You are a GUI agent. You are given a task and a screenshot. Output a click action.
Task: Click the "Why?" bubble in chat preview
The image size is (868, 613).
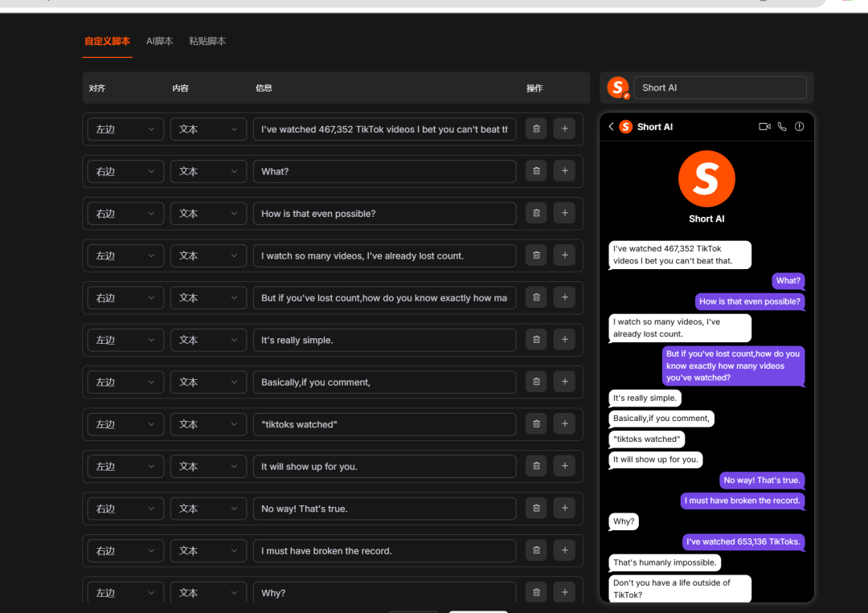[x=624, y=521]
